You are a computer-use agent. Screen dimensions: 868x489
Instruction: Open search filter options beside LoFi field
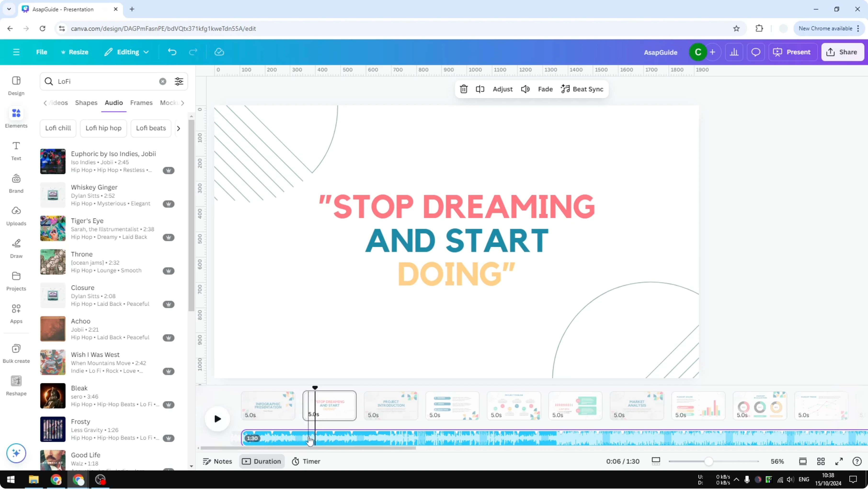click(179, 81)
